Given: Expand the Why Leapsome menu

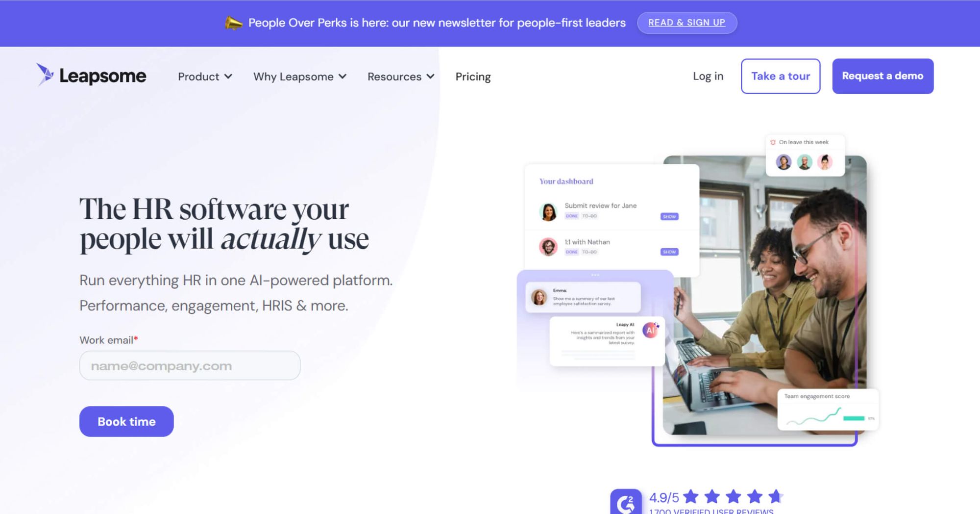Looking at the screenshot, I should point(300,77).
